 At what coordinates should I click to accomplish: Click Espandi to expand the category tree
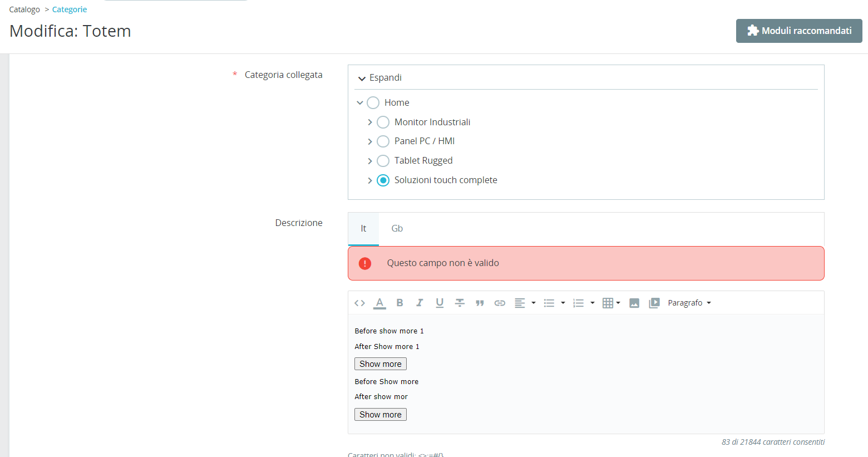tap(380, 78)
